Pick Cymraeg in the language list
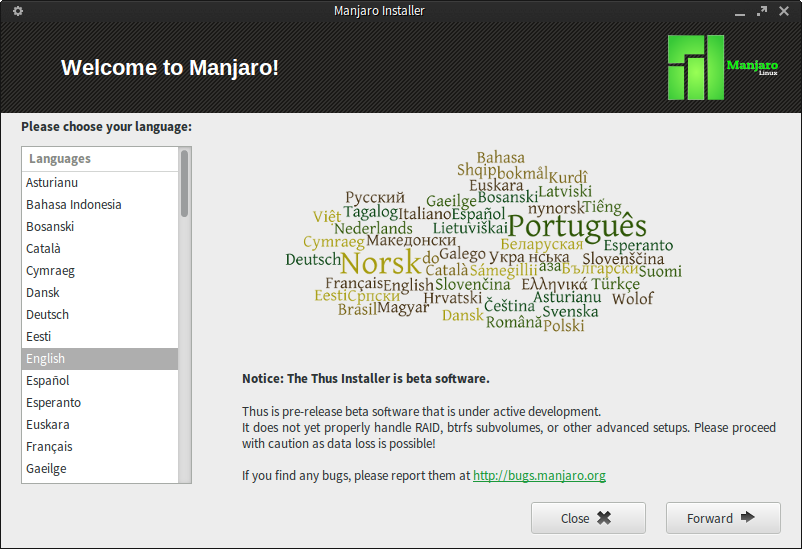802x549 pixels. point(100,271)
